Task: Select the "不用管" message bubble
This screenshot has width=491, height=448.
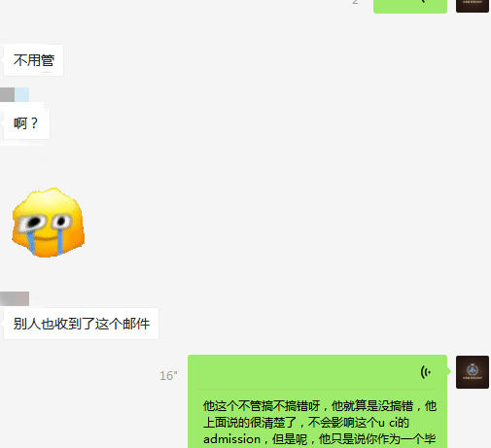Action: coord(33,60)
